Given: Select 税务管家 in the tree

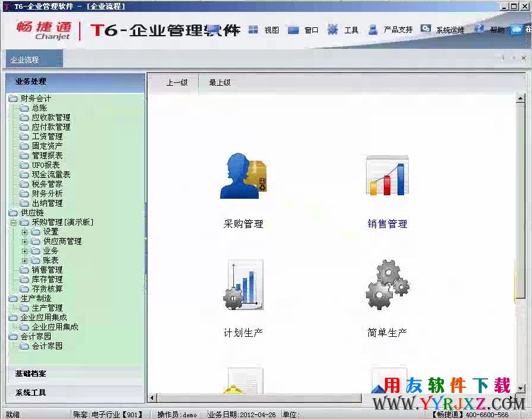Looking at the screenshot, I should pyautogui.click(x=47, y=184).
